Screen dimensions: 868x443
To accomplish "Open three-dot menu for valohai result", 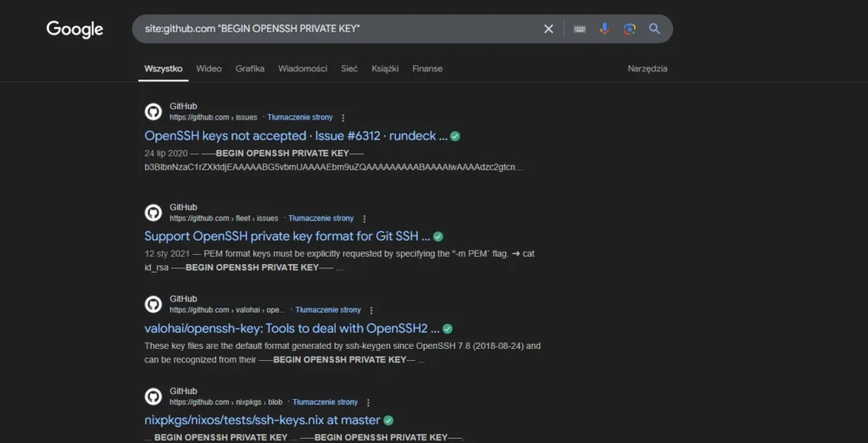I will click(x=371, y=311).
